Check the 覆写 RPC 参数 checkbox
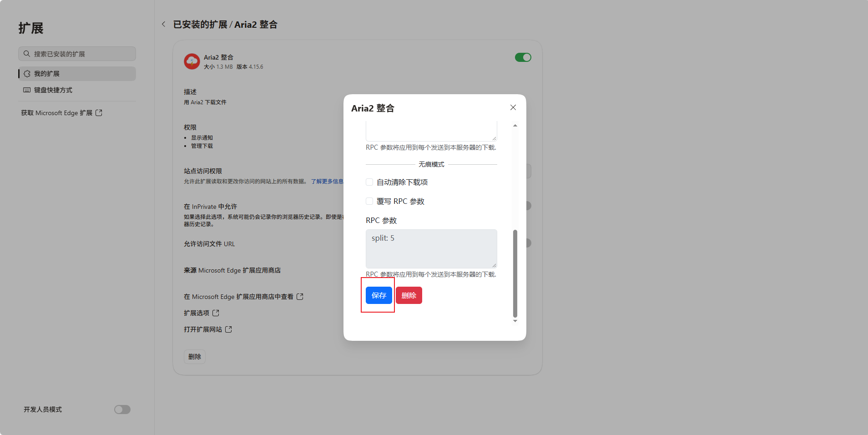 (x=369, y=201)
